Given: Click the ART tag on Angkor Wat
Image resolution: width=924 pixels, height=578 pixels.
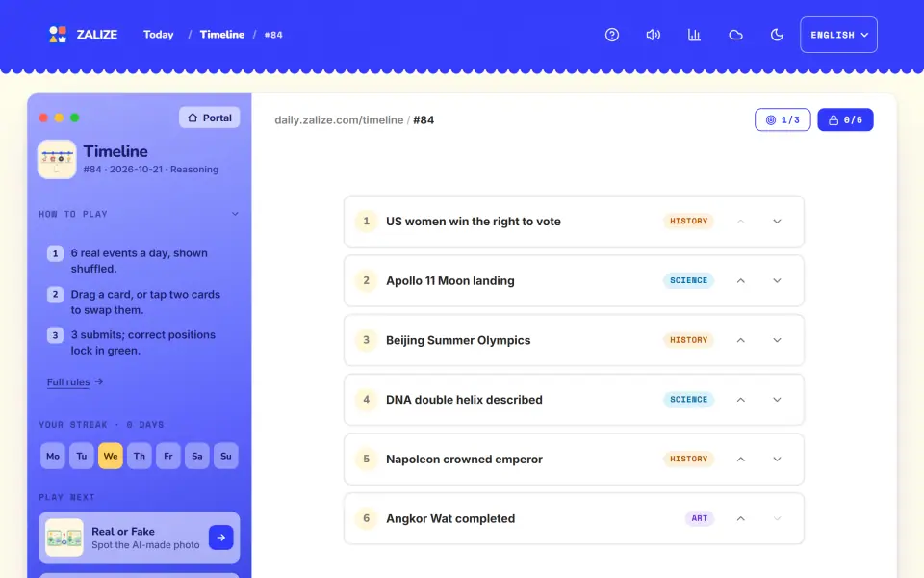Looking at the screenshot, I should [x=700, y=518].
